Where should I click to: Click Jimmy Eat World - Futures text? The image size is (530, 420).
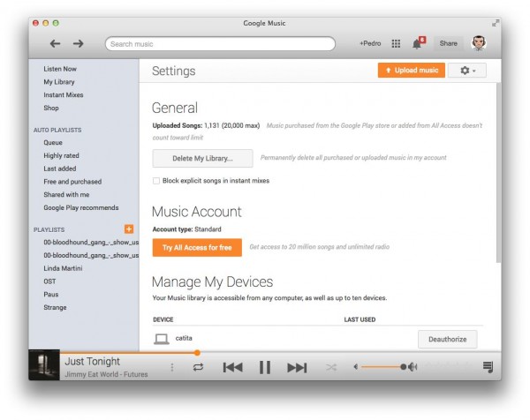click(106, 374)
